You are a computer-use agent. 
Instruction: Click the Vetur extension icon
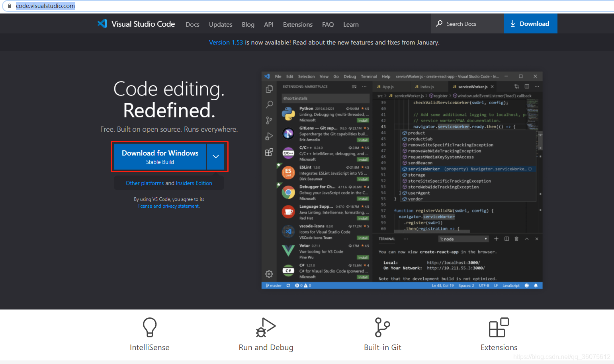pos(288,251)
